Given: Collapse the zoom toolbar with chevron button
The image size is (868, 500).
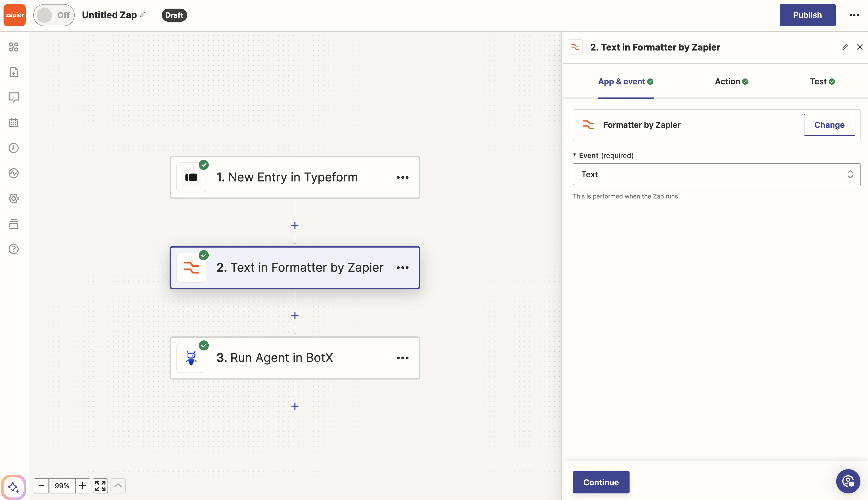Looking at the screenshot, I should (118, 486).
